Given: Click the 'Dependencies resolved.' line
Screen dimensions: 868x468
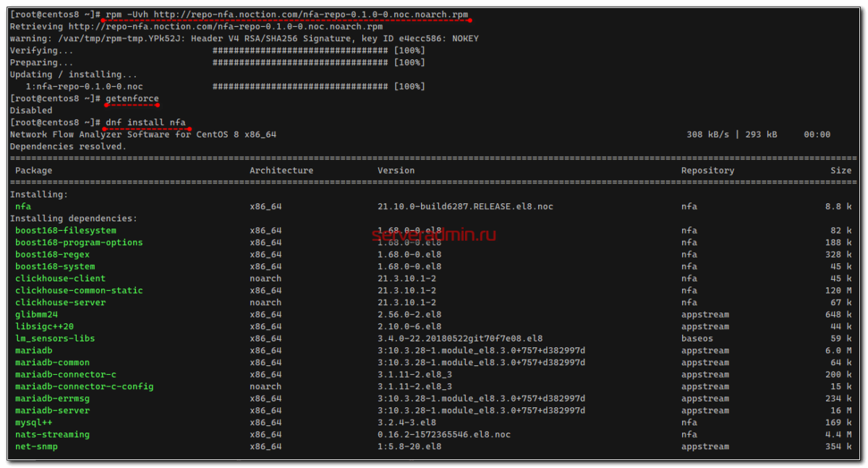Looking at the screenshot, I should tap(68, 147).
